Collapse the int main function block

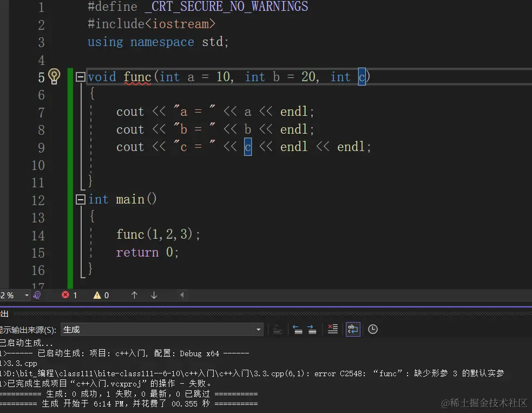point(81,199)
